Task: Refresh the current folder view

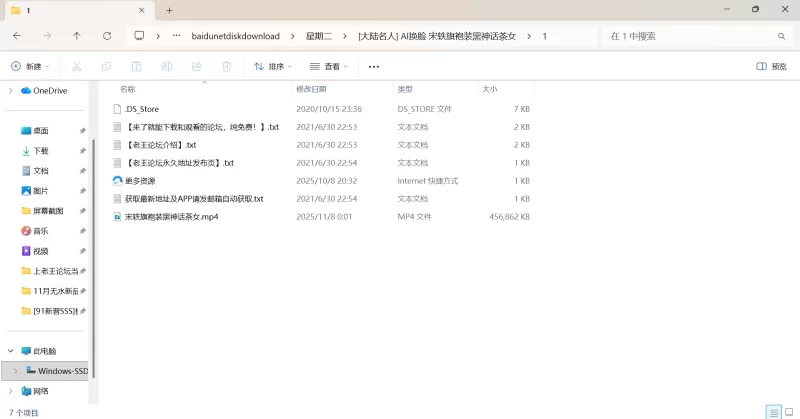Action: pyautogui.click(x=107, y=35)
